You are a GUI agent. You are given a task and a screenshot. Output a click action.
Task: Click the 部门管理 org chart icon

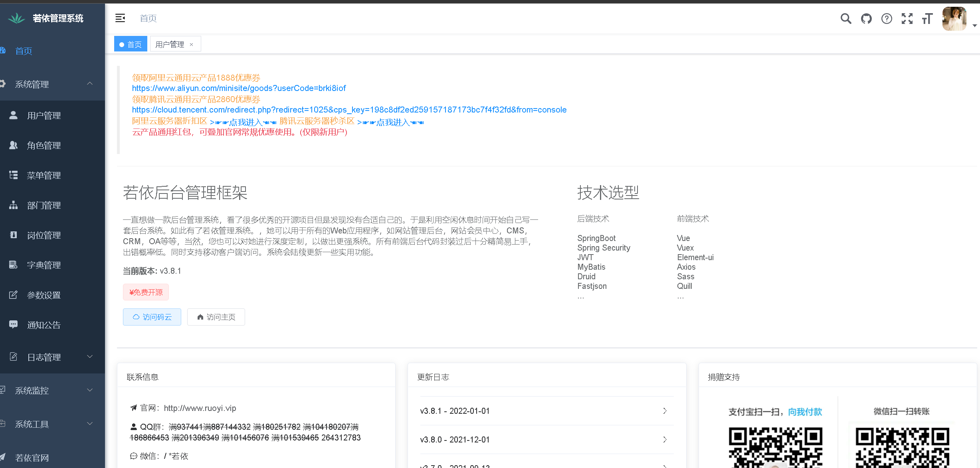pos(13,205)
